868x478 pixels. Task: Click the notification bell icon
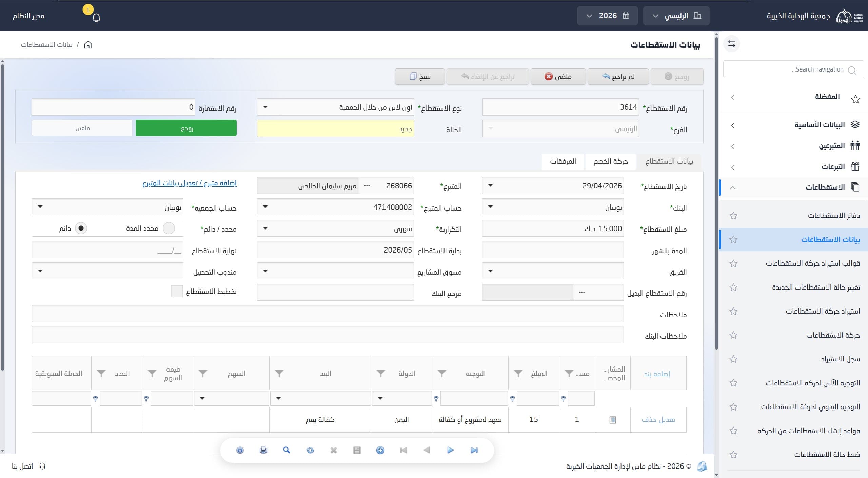[96, 18]
